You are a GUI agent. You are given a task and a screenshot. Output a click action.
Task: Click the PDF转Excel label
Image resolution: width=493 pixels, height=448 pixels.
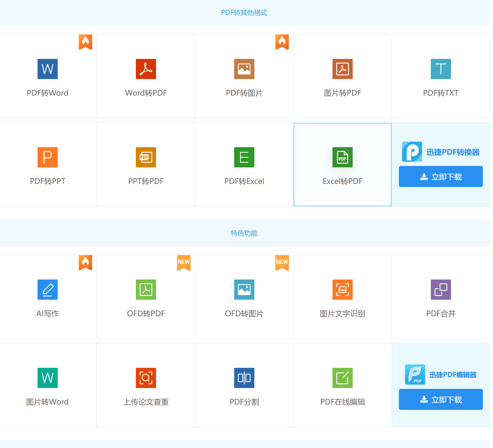(x=244, y=181)
